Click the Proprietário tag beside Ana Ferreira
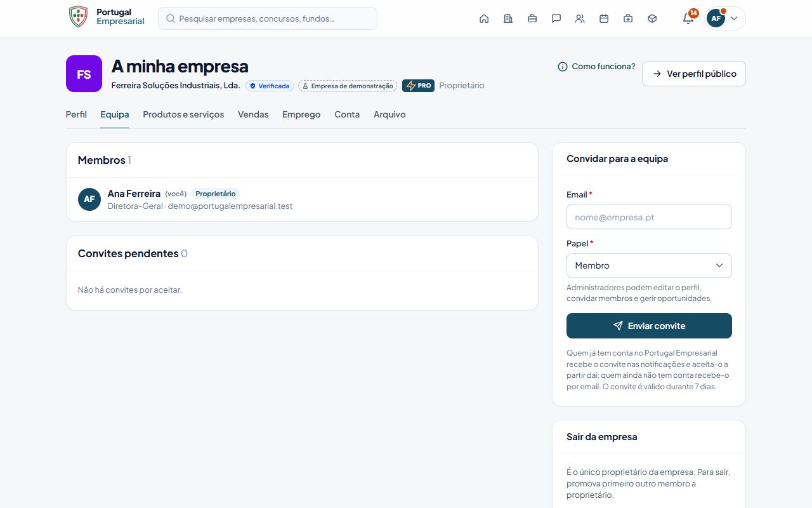 pos(216,194)
